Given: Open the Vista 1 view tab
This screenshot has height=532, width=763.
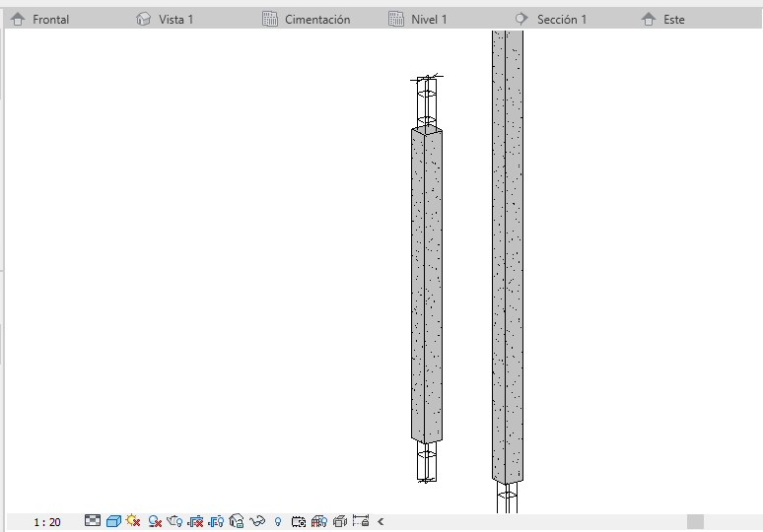Looking at the screenshot, I should coord(165,20).
